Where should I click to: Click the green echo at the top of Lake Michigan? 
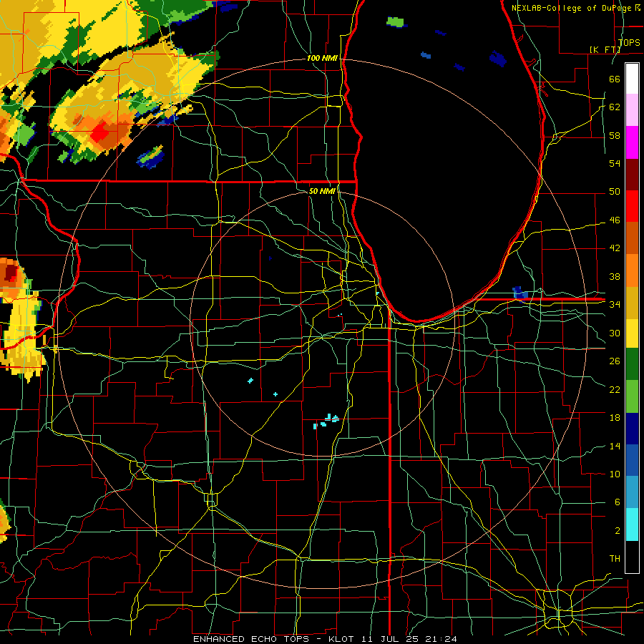click(x=395, y=21)
